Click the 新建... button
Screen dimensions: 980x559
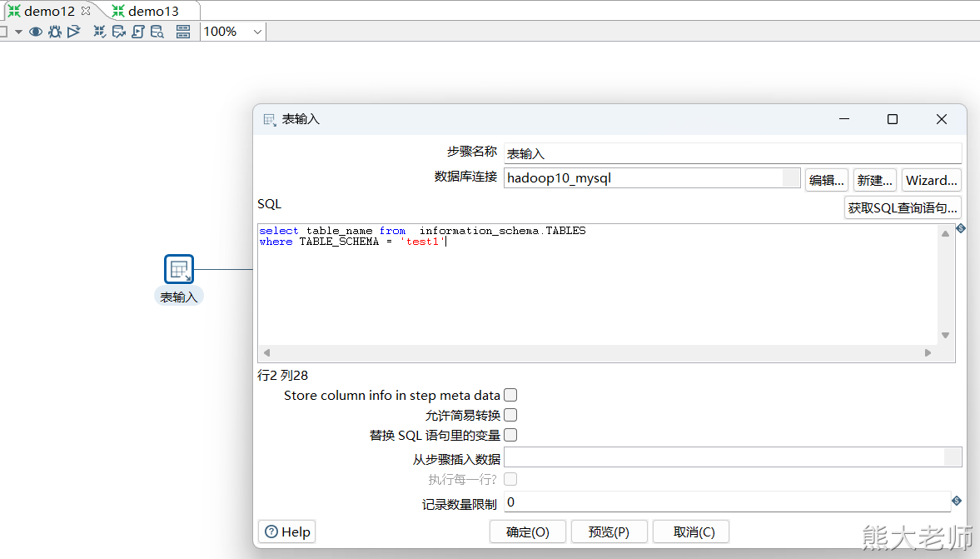click(874, 180)
